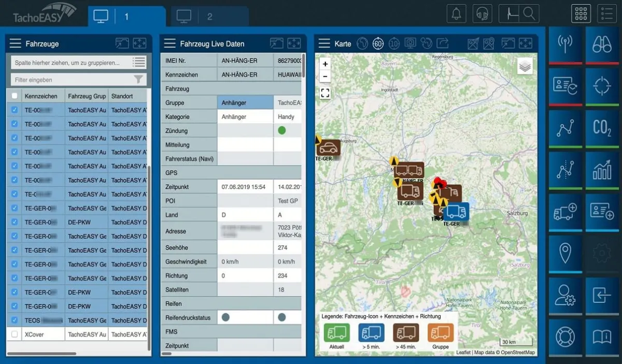Check the XCover vehicle checkbox

click(x=15, y=334)
